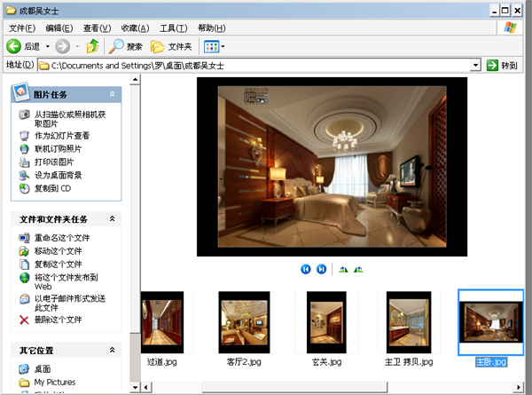Expand the address bar dropdown

475,65
